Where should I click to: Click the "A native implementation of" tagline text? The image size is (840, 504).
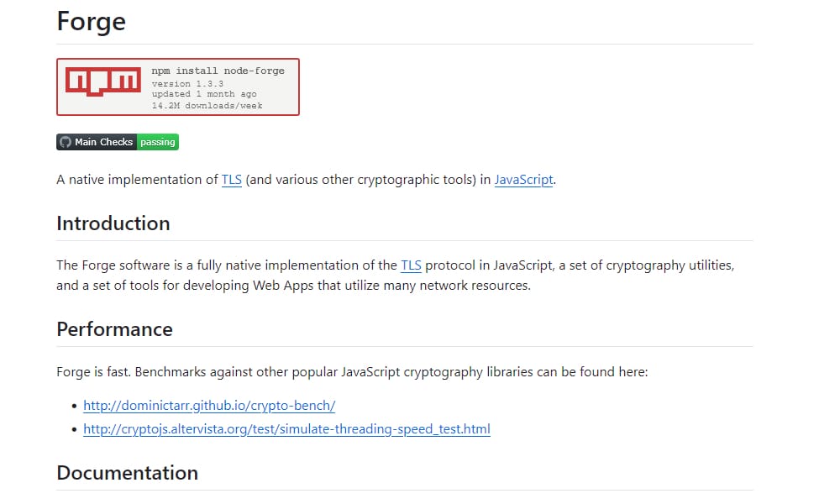click(137, 179)
